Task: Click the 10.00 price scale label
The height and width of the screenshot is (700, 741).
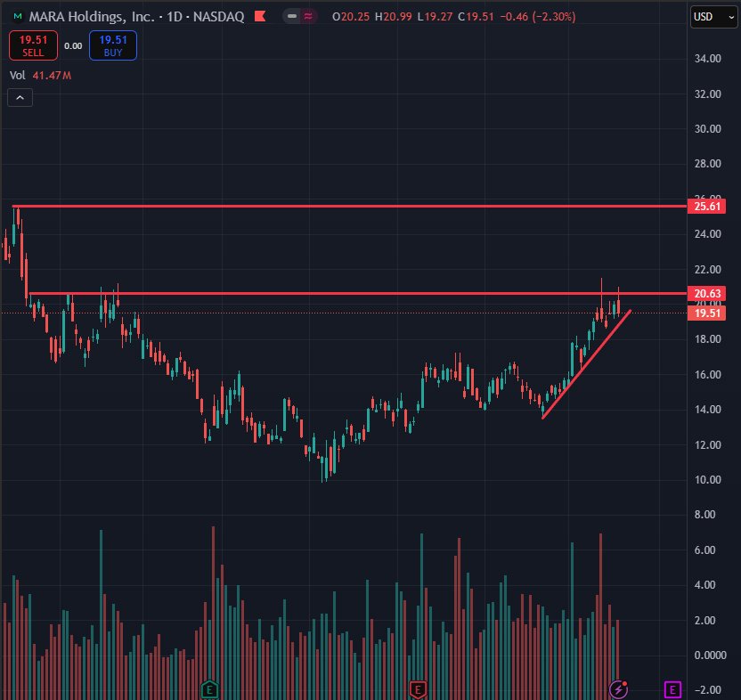Action: click(707, 480)
